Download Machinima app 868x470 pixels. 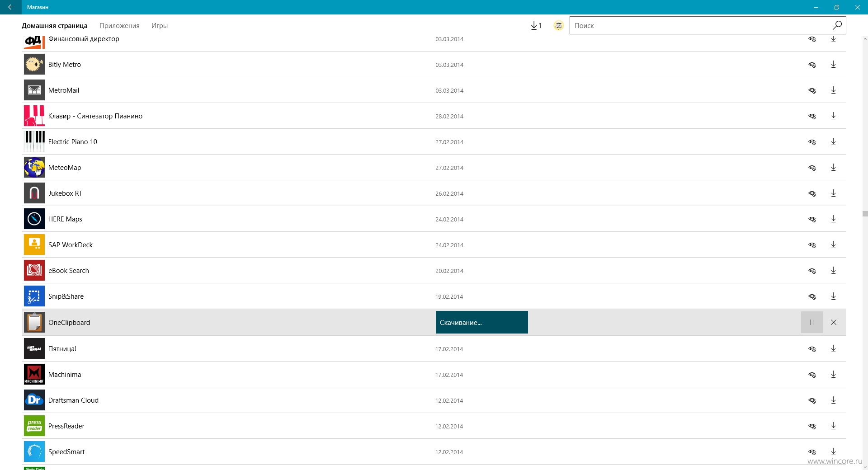pyautogui.click(x=833, y=375)
